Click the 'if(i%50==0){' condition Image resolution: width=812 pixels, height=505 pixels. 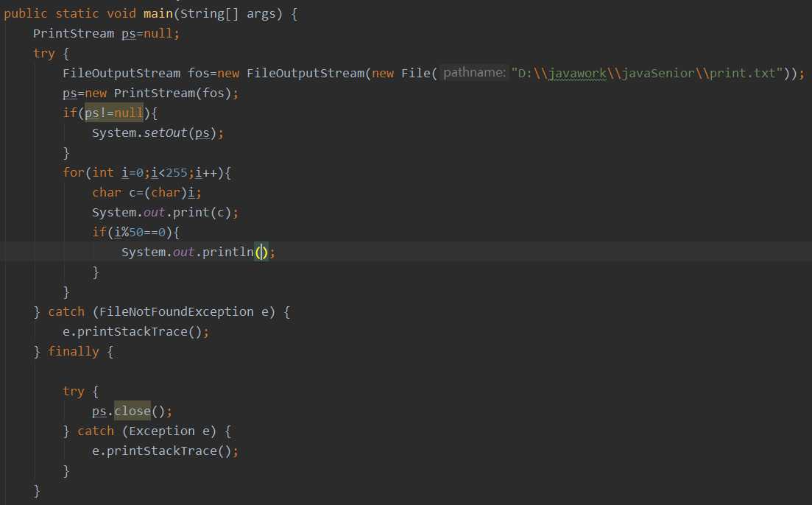(135, 232)
